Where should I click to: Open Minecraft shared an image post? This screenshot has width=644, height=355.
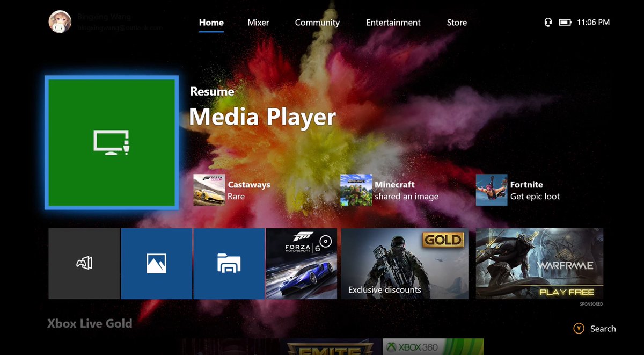406,190
